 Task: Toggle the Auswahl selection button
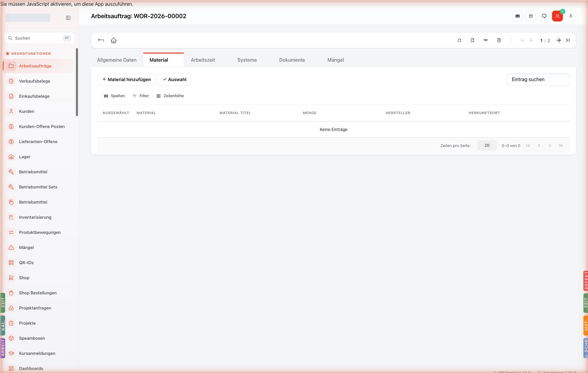174,79
